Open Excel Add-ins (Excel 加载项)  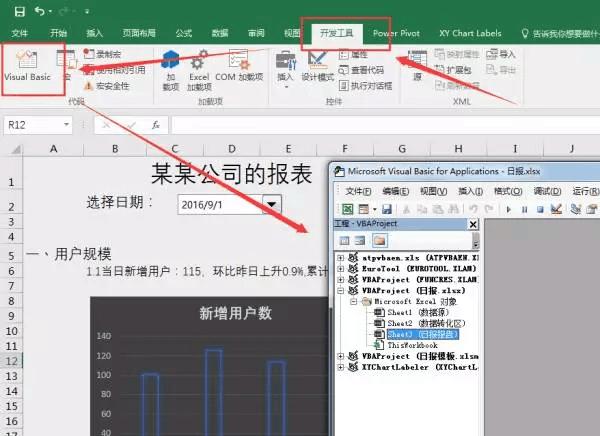(199, 70)
